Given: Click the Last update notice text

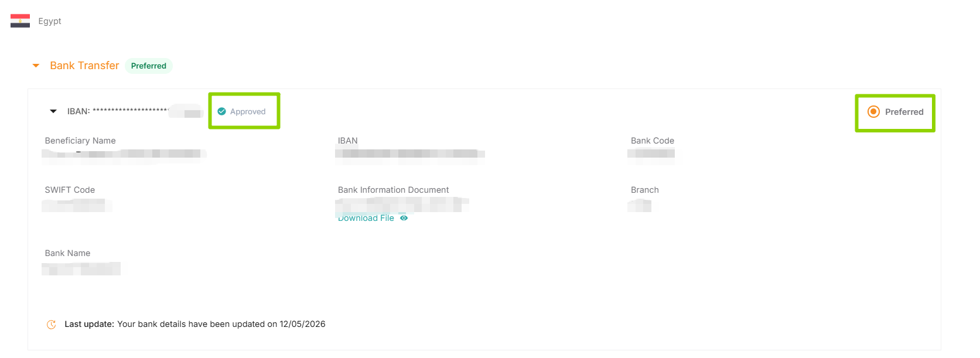Looking at the screenshot, I should (x=195, y=324).
